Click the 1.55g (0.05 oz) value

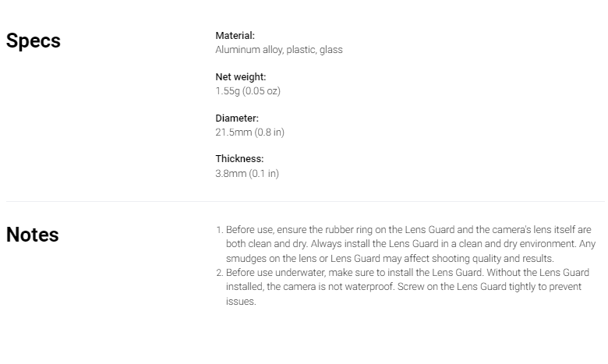coord(248,91)
